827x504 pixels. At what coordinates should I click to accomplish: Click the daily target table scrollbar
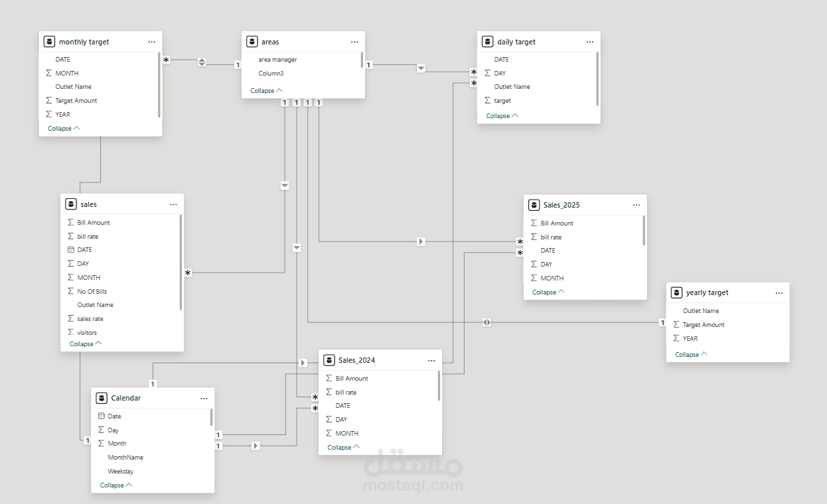(597, 78)
